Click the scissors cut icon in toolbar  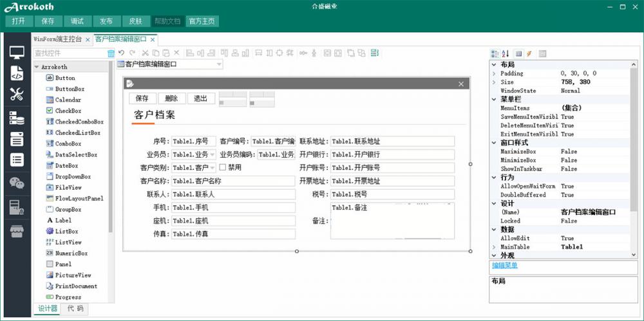click(x=145, y=53)
